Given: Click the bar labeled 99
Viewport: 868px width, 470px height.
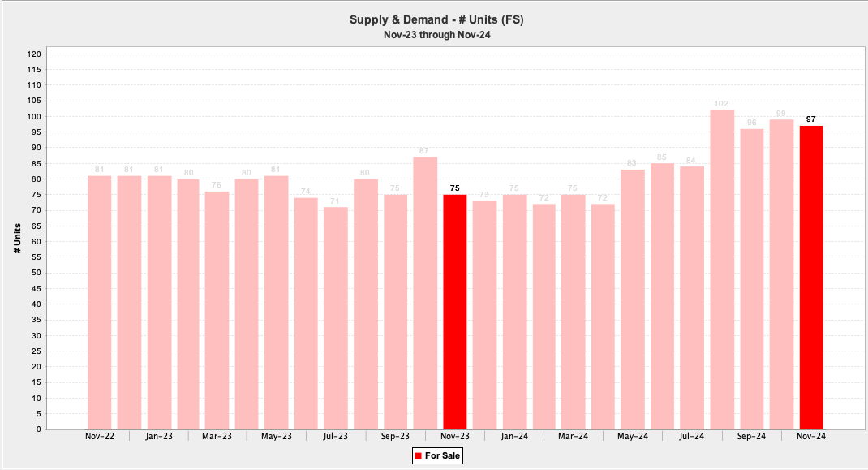Looking at the screenshot, I should (x=781, y=274).
